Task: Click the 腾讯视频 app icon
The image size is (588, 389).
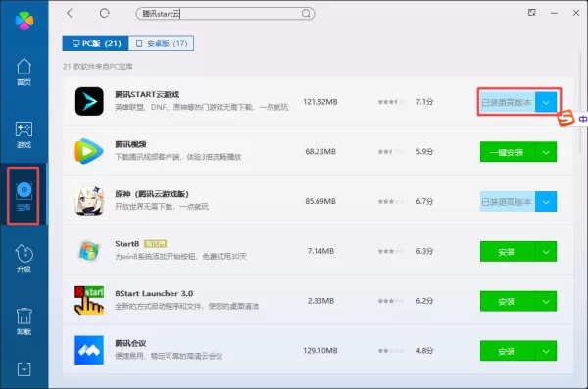Action: point(89,151)
